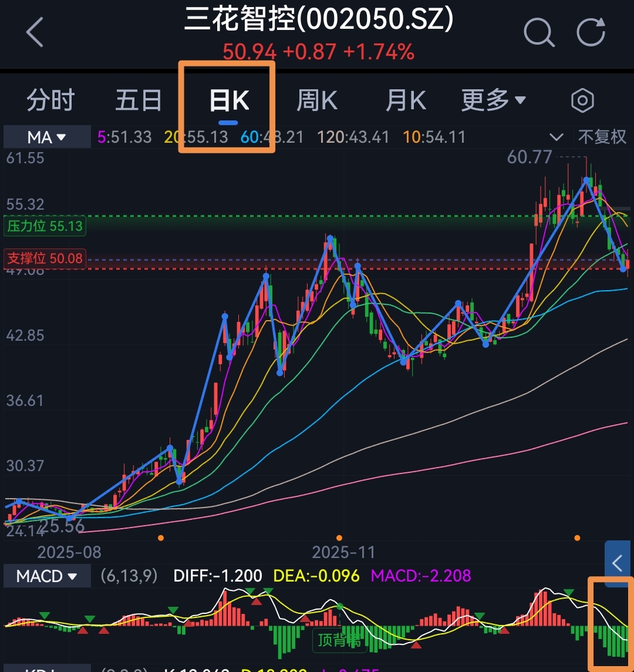This screenshot has width=634, height=672.
Task: Tap MACD parameters (6,13,9)
Action: tap(129, 576)
